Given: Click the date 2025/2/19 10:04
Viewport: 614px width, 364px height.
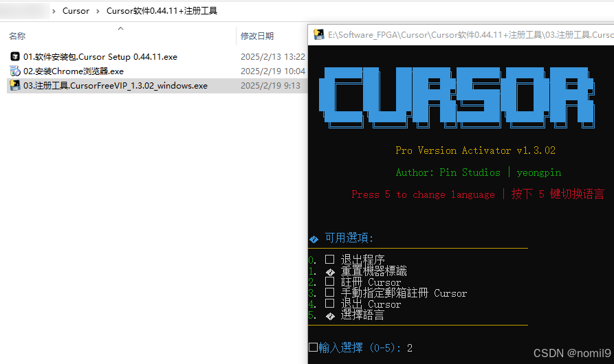Looking at the screenshot, I should click(272, 71).
